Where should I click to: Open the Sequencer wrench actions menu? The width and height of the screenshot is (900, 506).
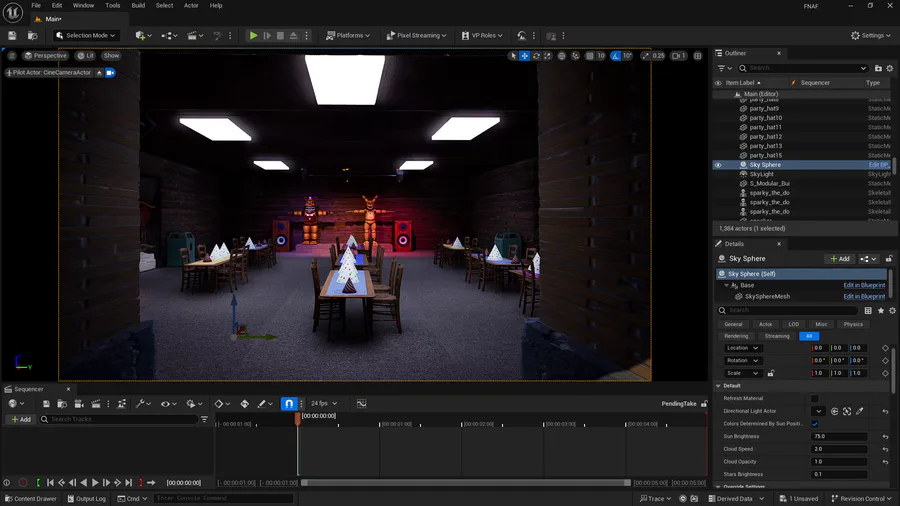pyautogui.click(x=143, y=404)
